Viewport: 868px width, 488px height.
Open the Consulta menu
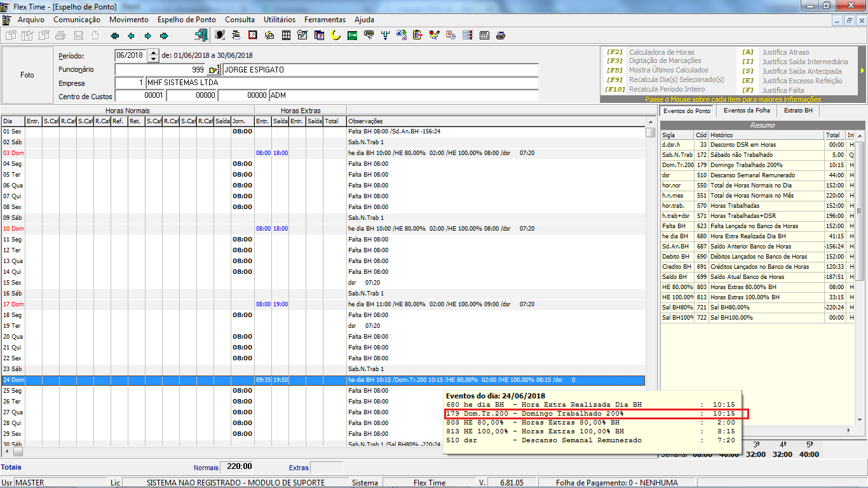point(240,20)
